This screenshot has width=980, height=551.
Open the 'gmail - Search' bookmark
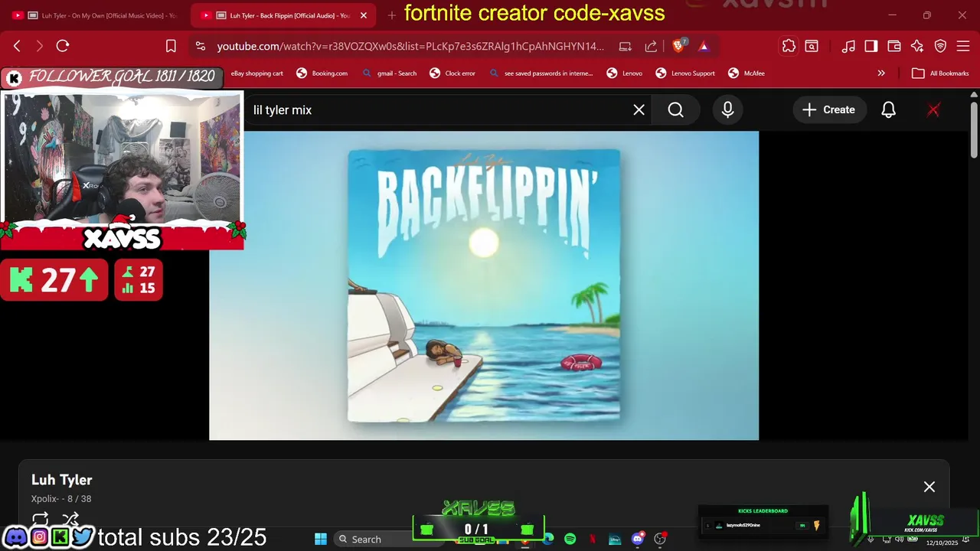pos(389,73)
